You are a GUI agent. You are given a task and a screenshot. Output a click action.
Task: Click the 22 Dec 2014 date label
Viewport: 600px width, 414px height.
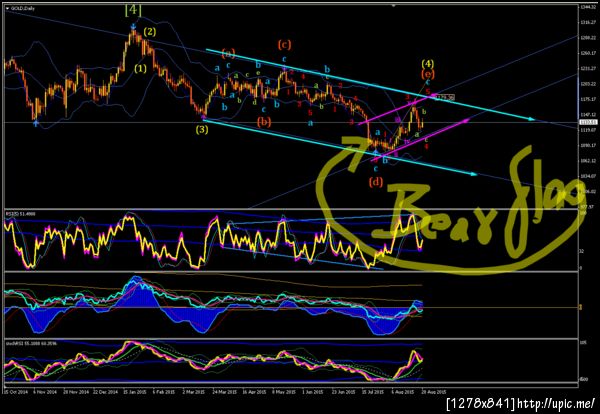click(106, 392)
